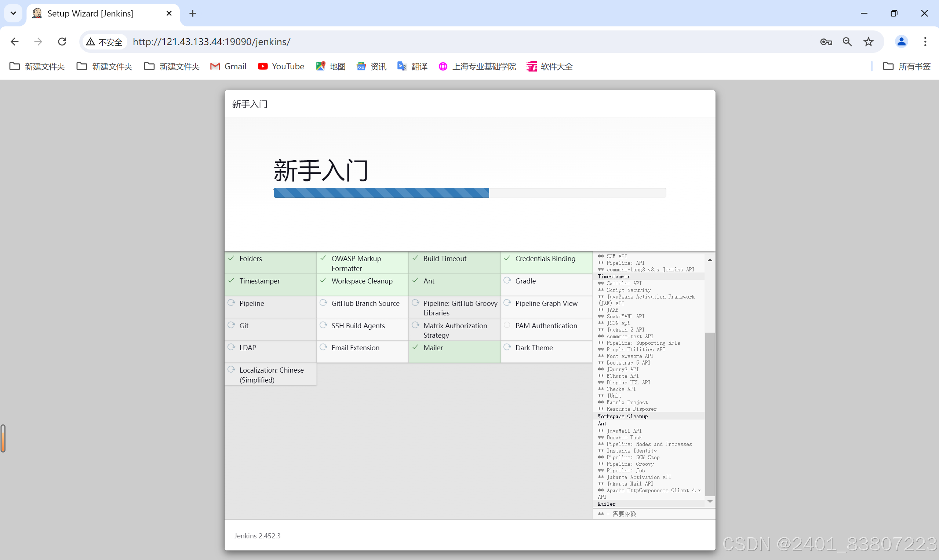Open the first 新建文件夹 bookmarks folder
The image size is (939, 560).
tap(36, 66)
